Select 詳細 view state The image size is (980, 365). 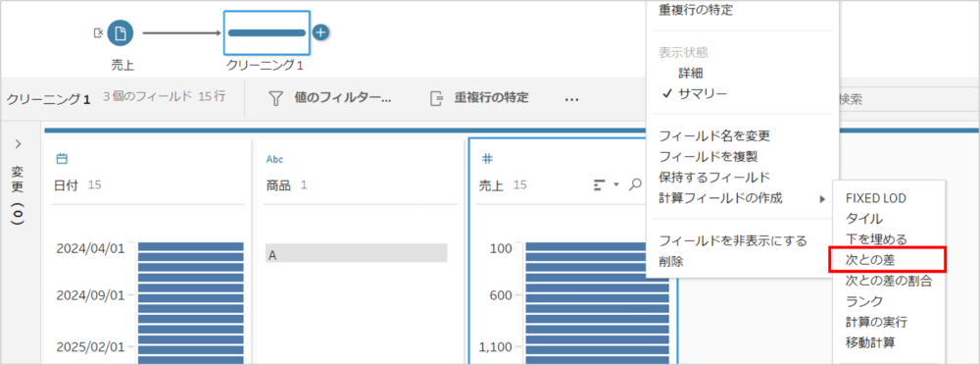[691, 74]
